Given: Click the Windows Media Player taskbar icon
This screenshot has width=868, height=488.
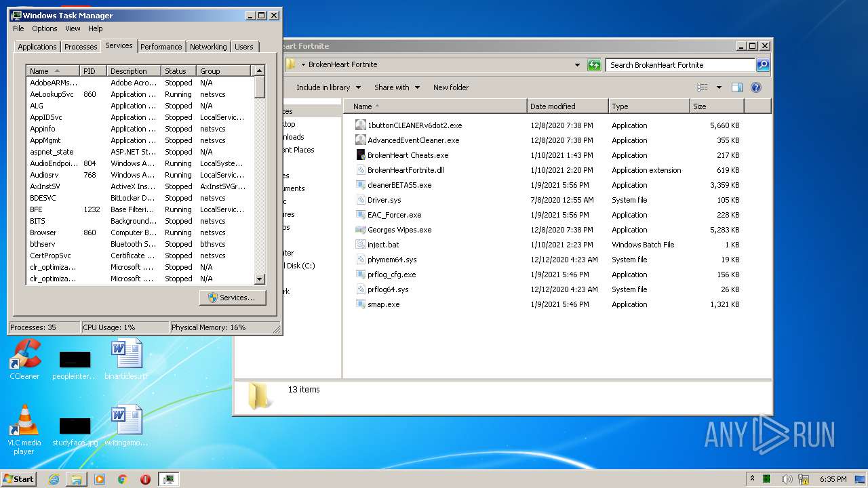Looking at the screenshot, I should pos(100,479).
